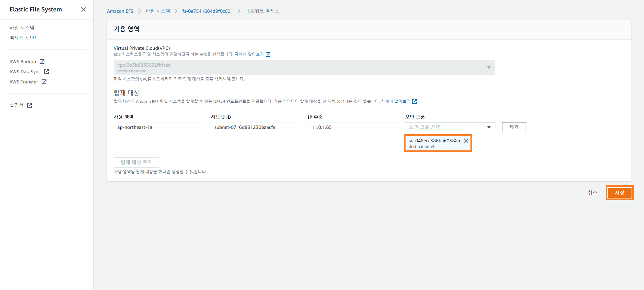The height and width of the screenshot is (290, 644).
Task: Click the AWS Transfer external link icon
Action: click(44, 82)
